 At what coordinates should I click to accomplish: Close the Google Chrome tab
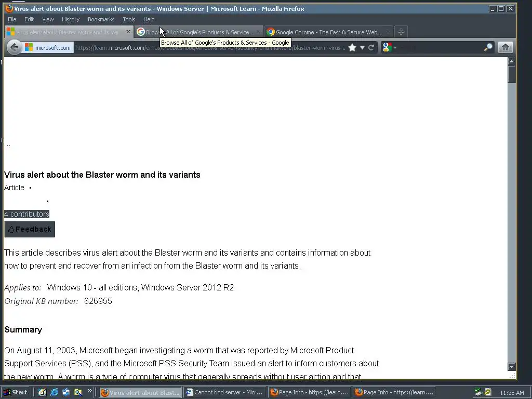pos(388,32)
